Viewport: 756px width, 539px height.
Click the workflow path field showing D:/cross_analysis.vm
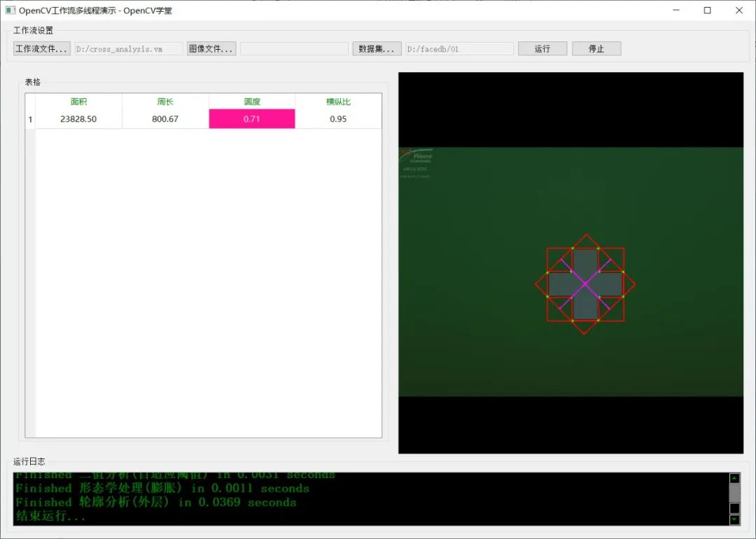127,48
